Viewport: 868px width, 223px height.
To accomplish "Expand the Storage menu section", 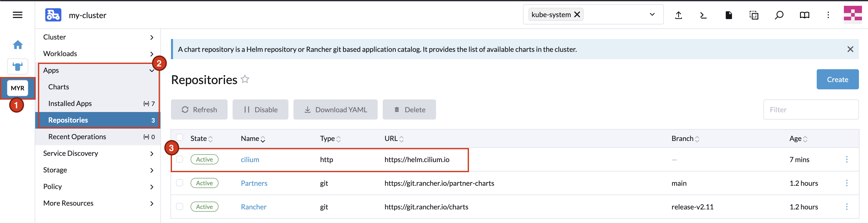I will 98,170.
